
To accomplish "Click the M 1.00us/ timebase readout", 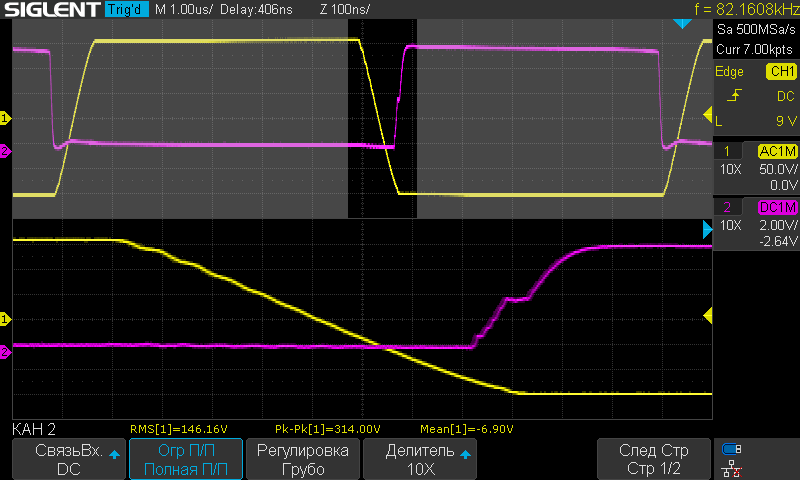I will pos(184,9).
